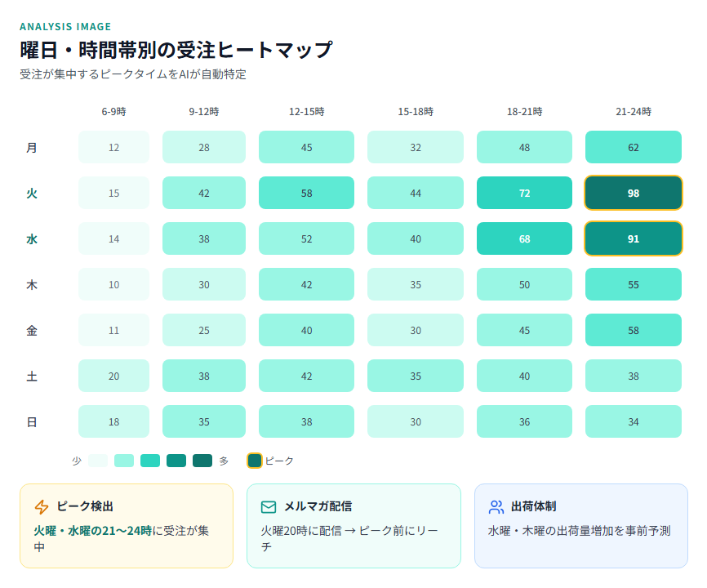Click the ANALYSIS IMAGE label
This screenshot has height=588, width=707.
[x=65, y=27]
